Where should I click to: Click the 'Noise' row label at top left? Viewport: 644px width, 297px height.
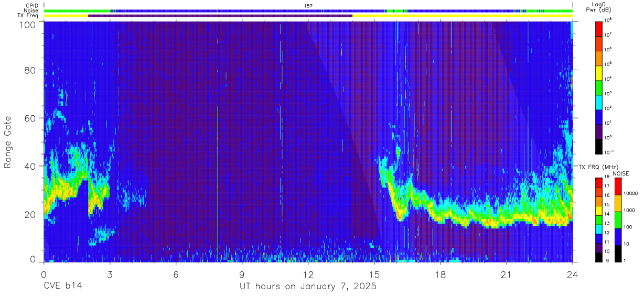click(x=31, y=10)
